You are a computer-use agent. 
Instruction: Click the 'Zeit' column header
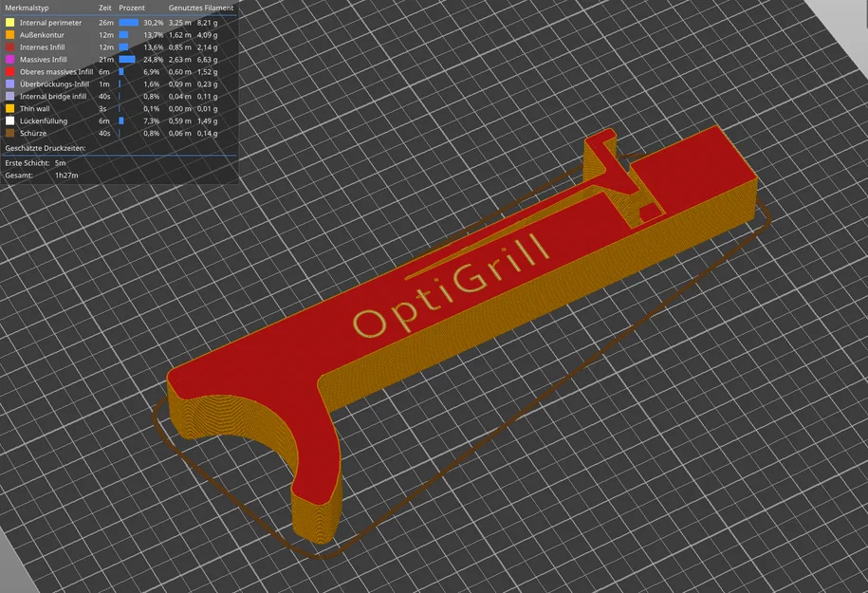click(105, 8)
